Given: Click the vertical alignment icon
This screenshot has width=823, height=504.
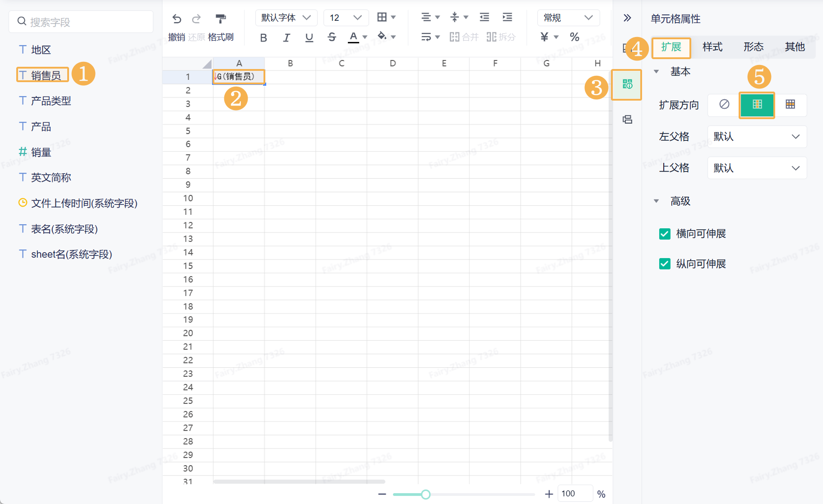Looking at the screenshot, I should (x=455, y=17).
